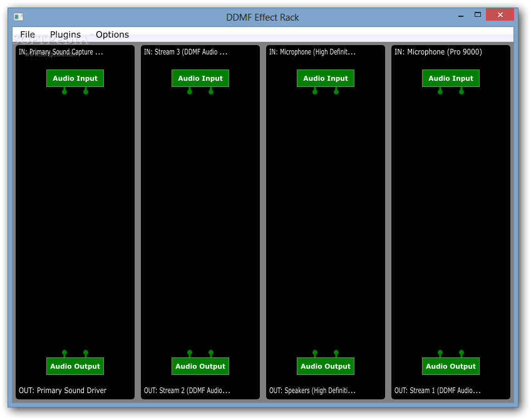
Task: Click the 'IN: Microphone (Pro 9000)' label
Action: pyautogui.click(x=438, y=52)
